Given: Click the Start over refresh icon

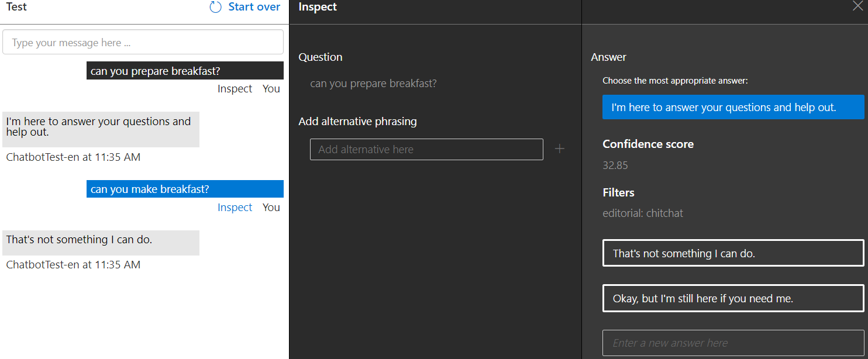Looking at the screenshot, I should click(216, 7).
